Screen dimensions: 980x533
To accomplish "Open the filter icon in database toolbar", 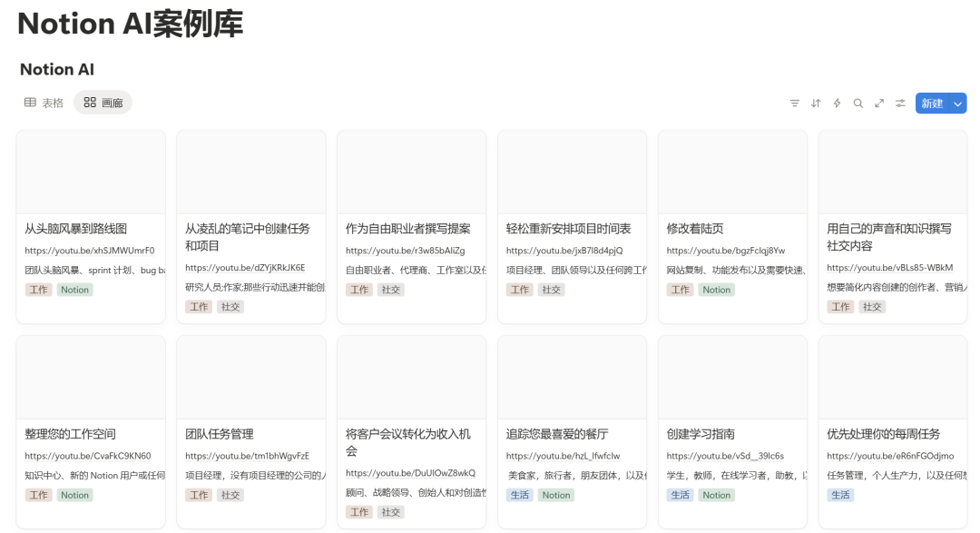I will (x=794, y=104).
